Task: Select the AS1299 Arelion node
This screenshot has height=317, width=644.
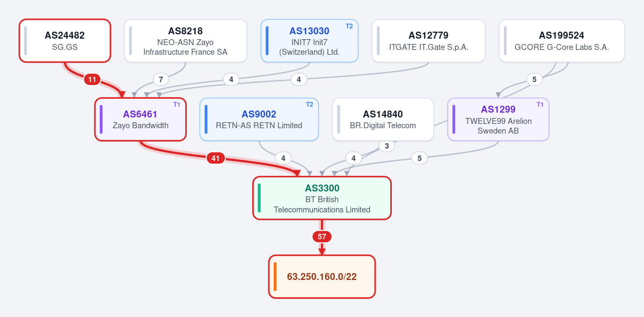Action: (x=499, y=120)
